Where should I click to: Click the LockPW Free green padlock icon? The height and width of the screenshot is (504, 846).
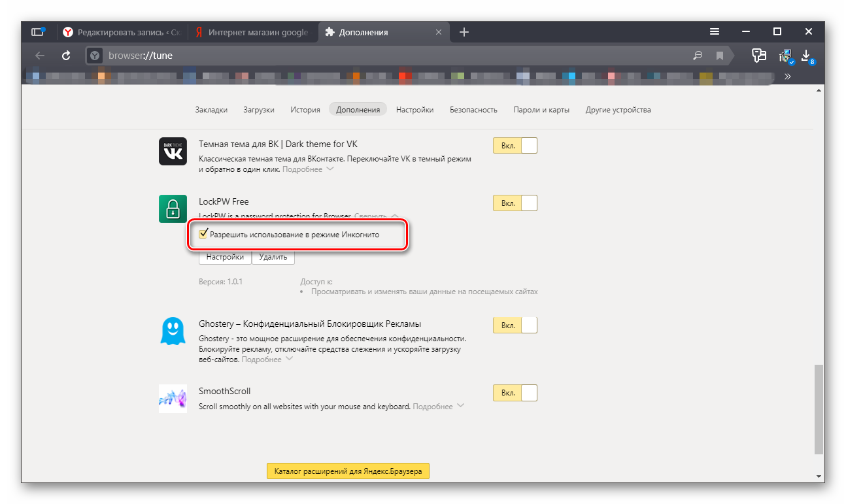173,209
